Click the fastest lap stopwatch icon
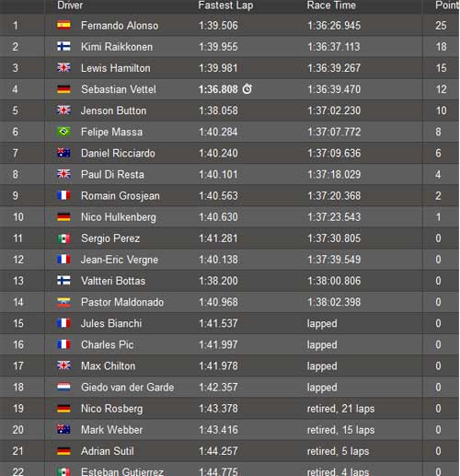 247,89
